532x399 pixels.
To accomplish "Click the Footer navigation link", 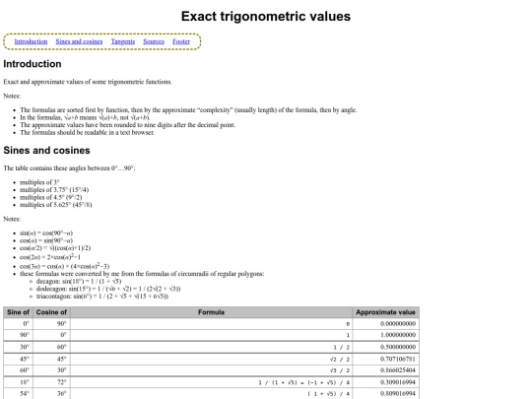I will click(181, 41).
